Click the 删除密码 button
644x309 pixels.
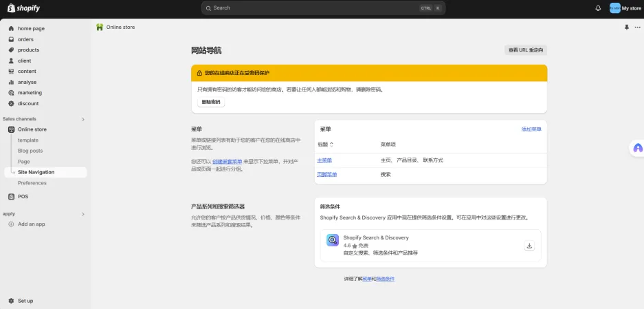[211, 102]
